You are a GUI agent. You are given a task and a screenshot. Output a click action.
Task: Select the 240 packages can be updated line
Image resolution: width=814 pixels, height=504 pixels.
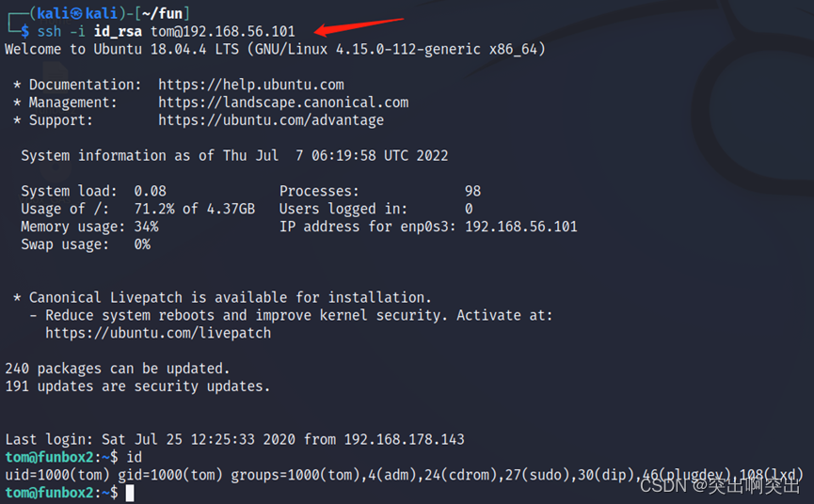[118, 369]
